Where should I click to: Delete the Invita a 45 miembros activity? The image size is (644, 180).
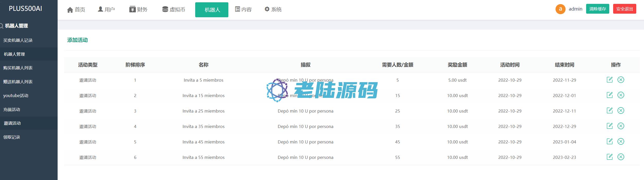(x=621, y=142)
